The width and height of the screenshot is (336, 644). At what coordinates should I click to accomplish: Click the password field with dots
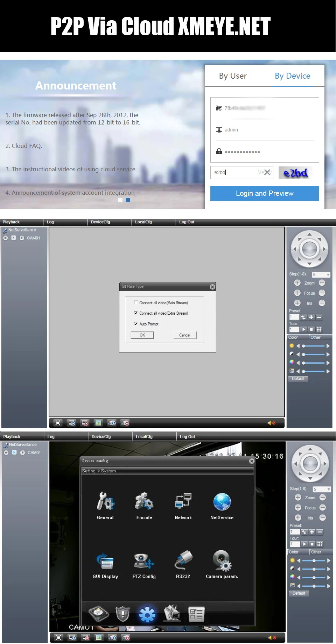(x=265, y=152)
